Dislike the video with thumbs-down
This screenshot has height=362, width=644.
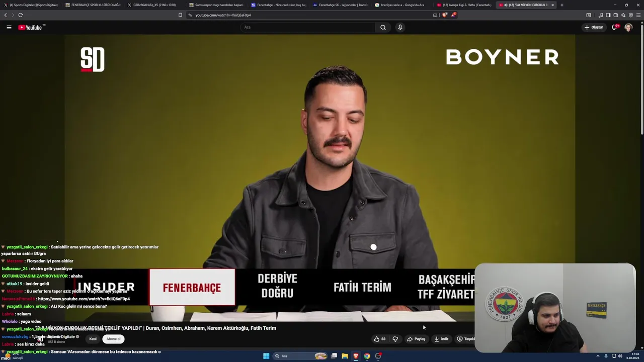(395, 339)
